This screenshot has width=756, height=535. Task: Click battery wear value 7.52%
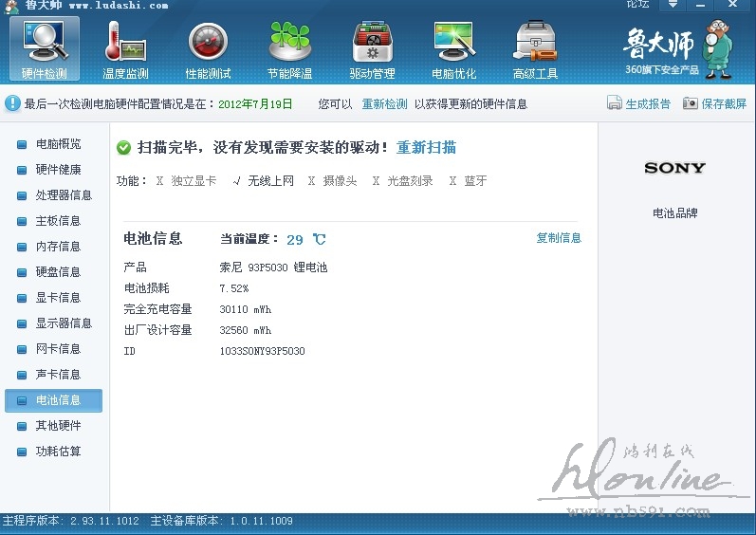pos(234,288)
